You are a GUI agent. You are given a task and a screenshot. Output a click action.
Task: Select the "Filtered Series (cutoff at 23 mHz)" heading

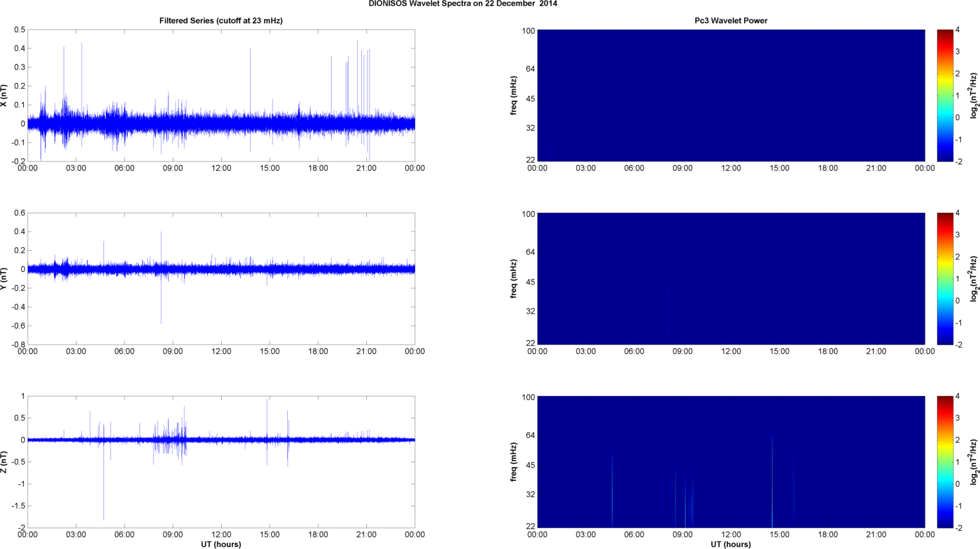(221, 21)
